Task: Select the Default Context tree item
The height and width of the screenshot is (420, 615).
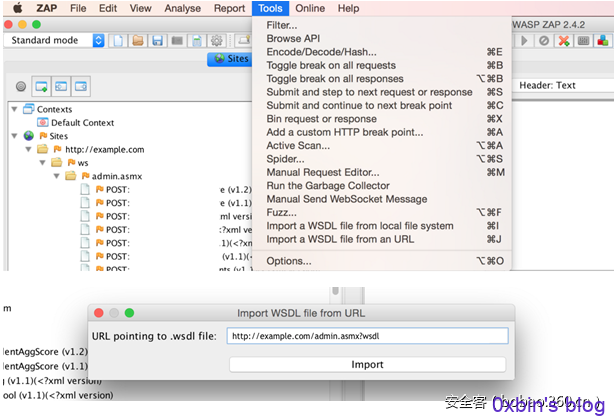Action: (x=82, y=122)
